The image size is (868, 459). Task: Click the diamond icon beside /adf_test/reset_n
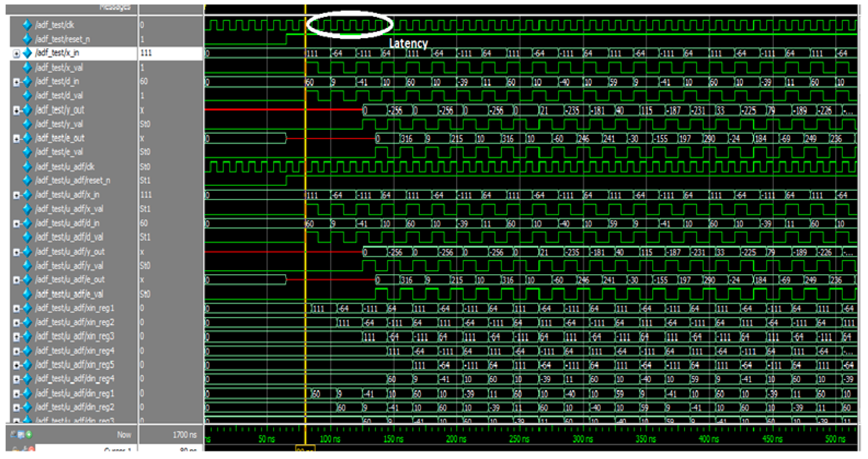tap(27, 39)
